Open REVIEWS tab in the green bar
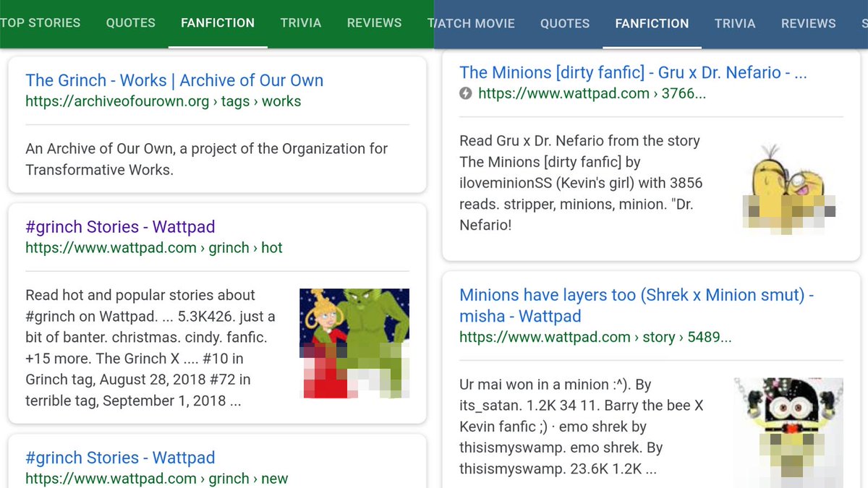The image size is (868, 488). pyautogui.click(x=374, y=22)
